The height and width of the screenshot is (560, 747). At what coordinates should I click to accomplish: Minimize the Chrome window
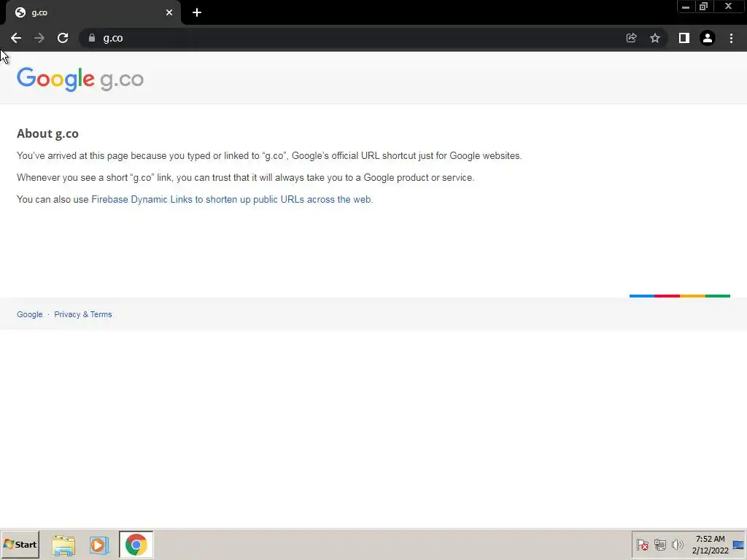686,7
